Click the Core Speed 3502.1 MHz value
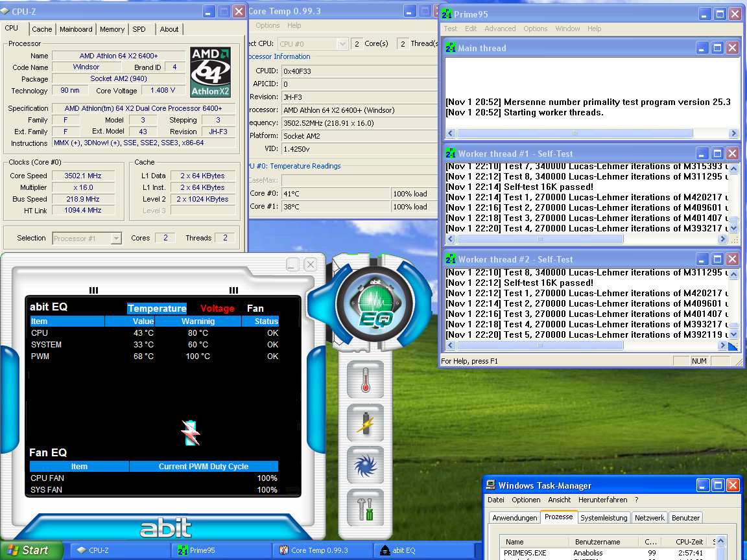Viewport: 747px width, 560px height. [83, 176]
